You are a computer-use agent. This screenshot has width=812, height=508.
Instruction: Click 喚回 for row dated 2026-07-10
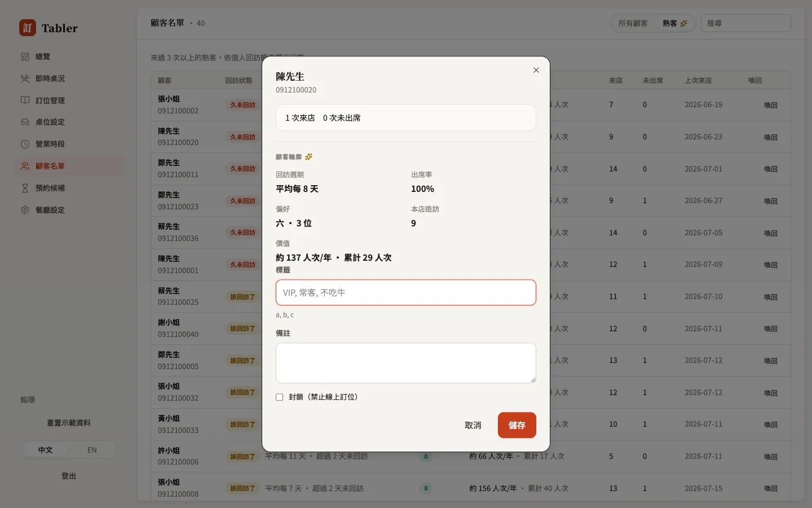(x=771, y=297)
